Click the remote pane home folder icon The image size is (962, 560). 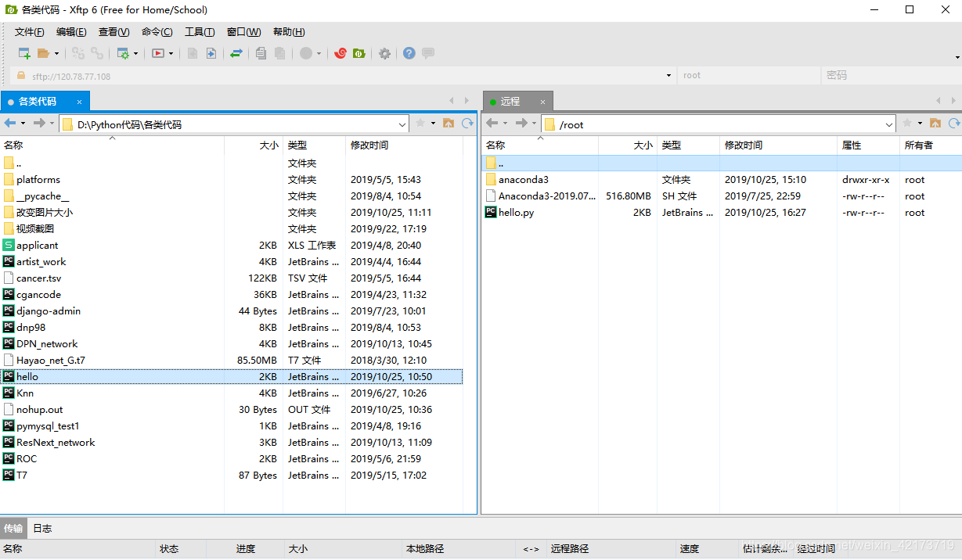935,124
